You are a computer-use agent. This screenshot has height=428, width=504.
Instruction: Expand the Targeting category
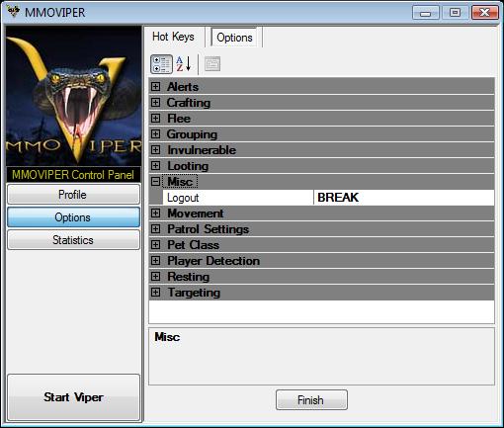click(x=155, y=293)
